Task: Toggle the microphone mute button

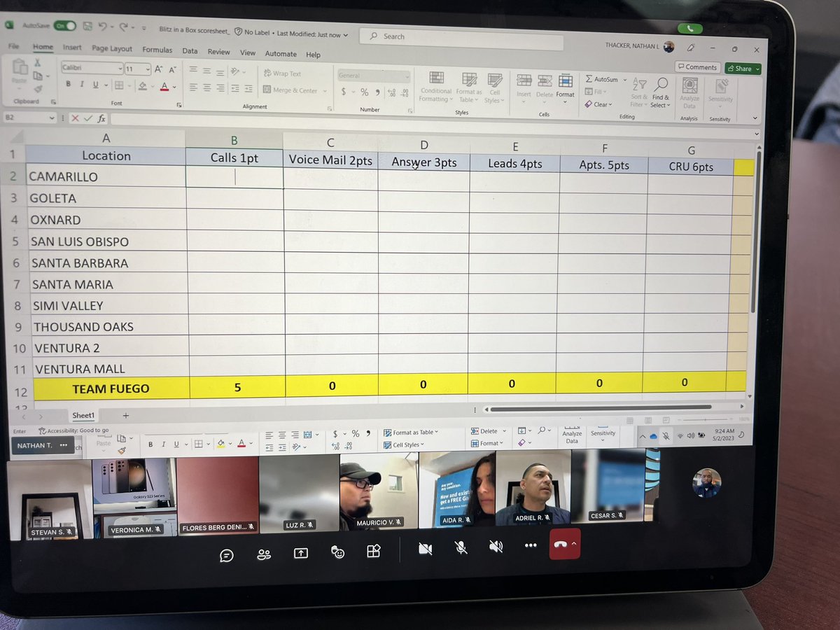Action: click(461, 547)
